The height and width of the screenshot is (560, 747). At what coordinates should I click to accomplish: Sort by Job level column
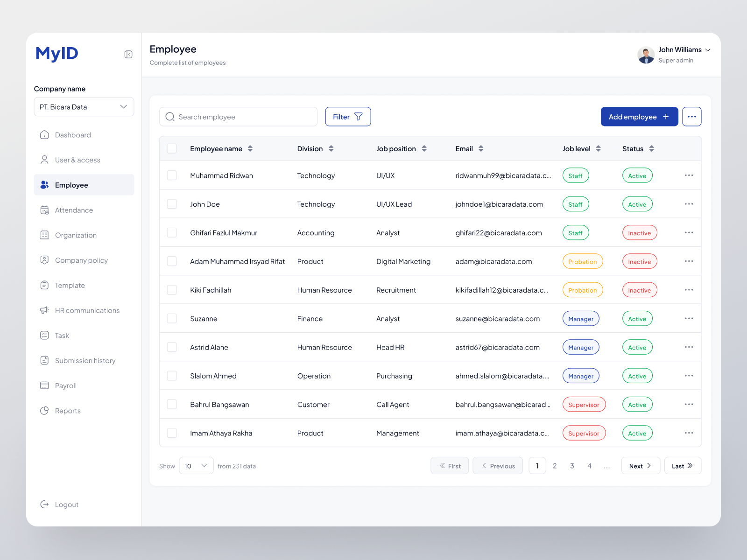598,148
